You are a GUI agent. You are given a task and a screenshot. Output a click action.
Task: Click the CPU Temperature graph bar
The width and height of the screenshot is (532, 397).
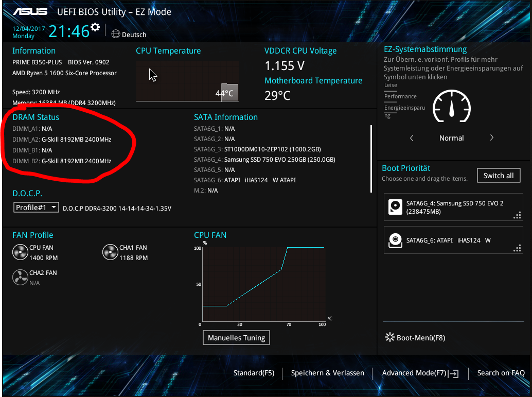click(x=229, y=92)
